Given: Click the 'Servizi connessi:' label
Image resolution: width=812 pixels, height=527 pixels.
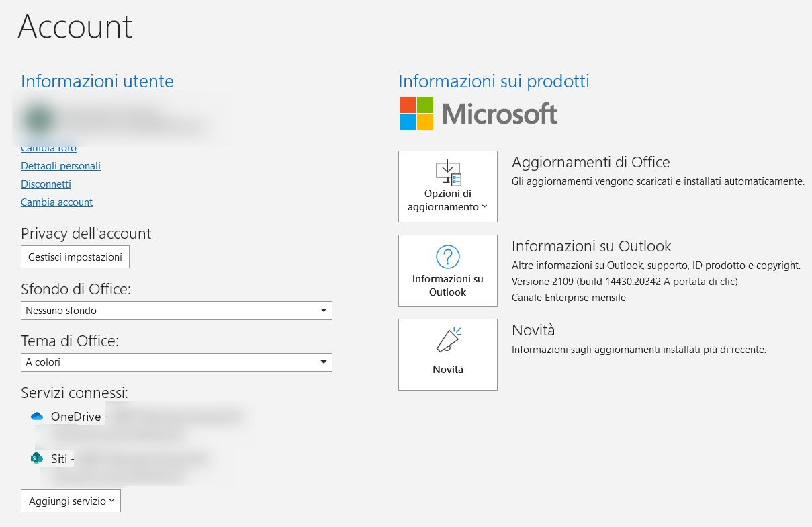Looking at the screenshot, I should [x=75, y=392].
